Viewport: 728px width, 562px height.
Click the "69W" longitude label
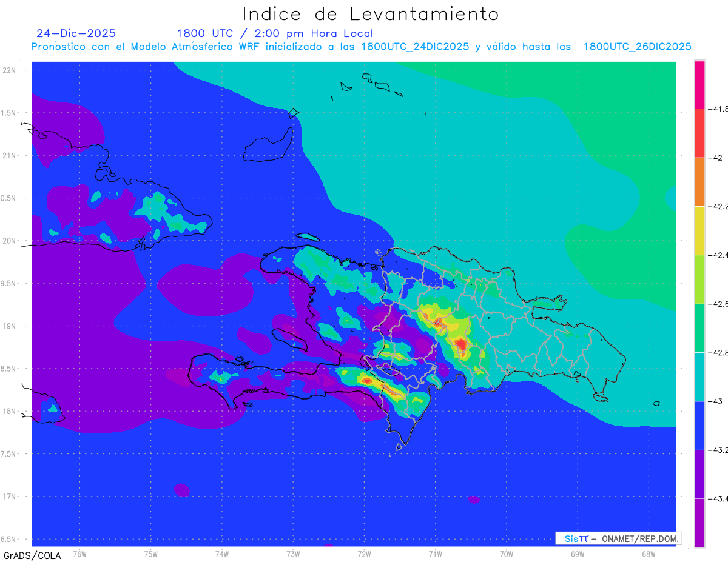[578, 554]
